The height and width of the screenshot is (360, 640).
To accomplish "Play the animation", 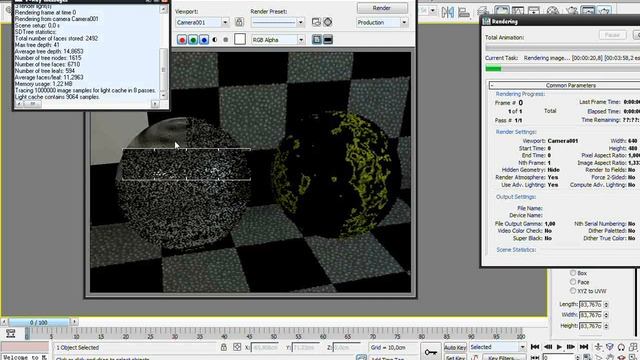I will coord(559,347).
